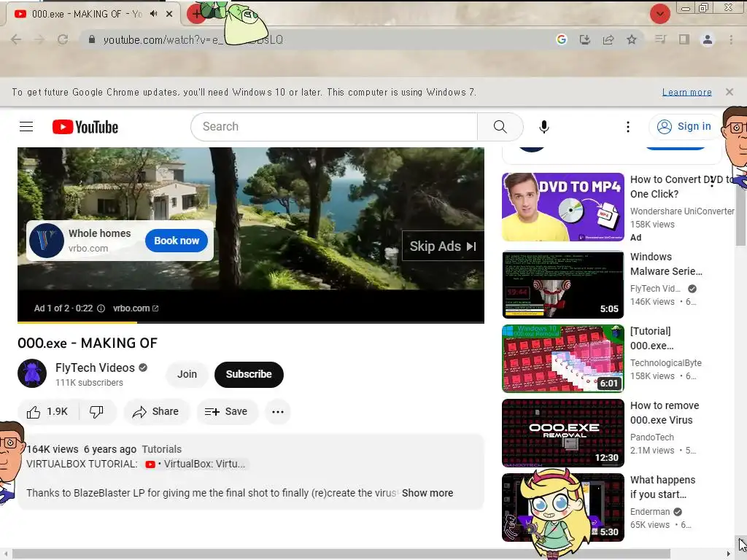Save the video to a playlist
Screen dimensions: 747x560
(226, 411)
